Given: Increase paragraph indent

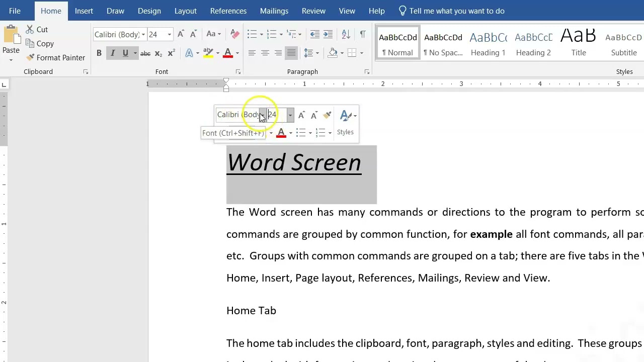Looking at the screenshot, I should click(x=328, y=34).
